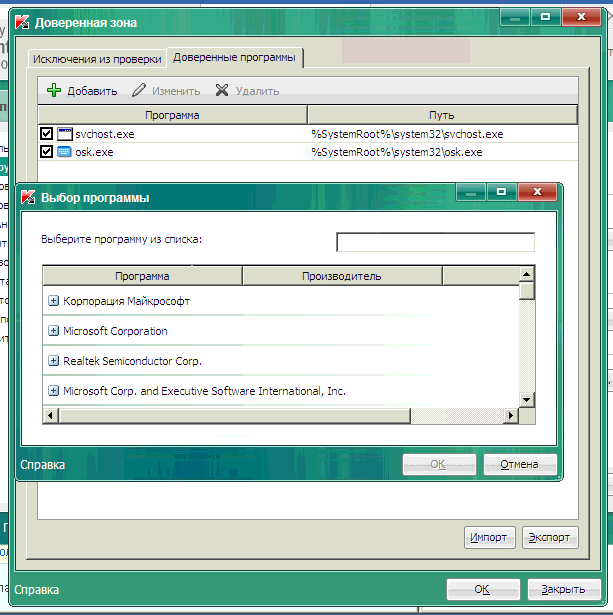Expand Microsoft Corp. and Executive Software group
Viewport: 613px width, 615px height.
pyautogui.click(x=54, y=391)
